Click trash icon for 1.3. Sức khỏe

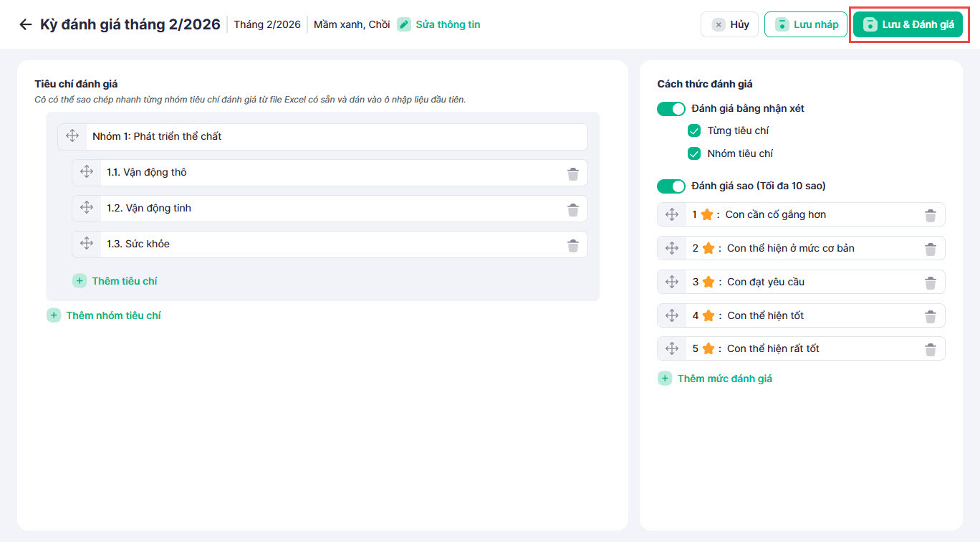click(x=573, y=245)
